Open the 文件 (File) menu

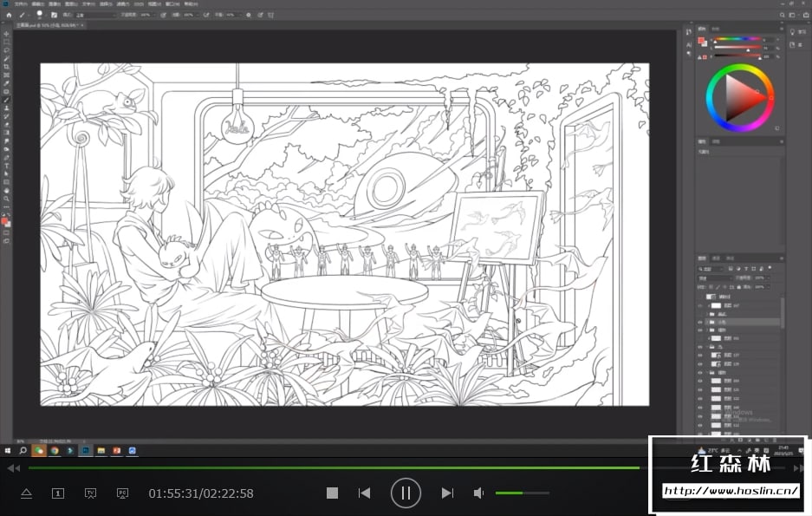(x=21, y=4)
